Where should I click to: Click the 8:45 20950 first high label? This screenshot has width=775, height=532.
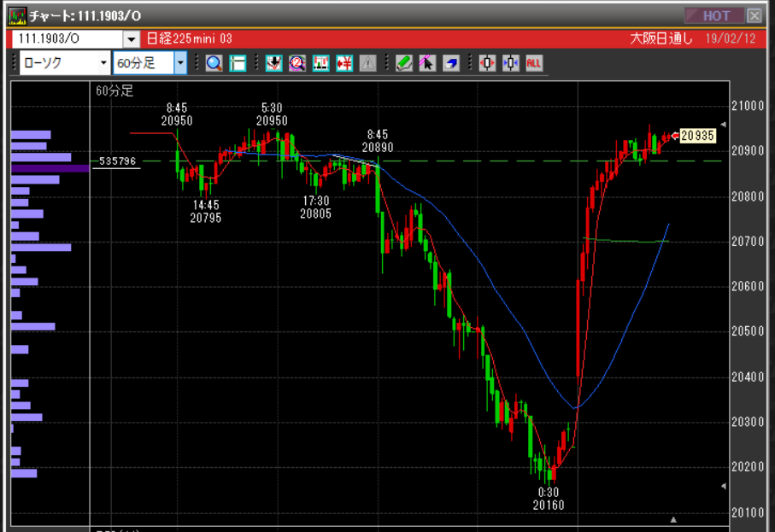(x=177, y=114)
